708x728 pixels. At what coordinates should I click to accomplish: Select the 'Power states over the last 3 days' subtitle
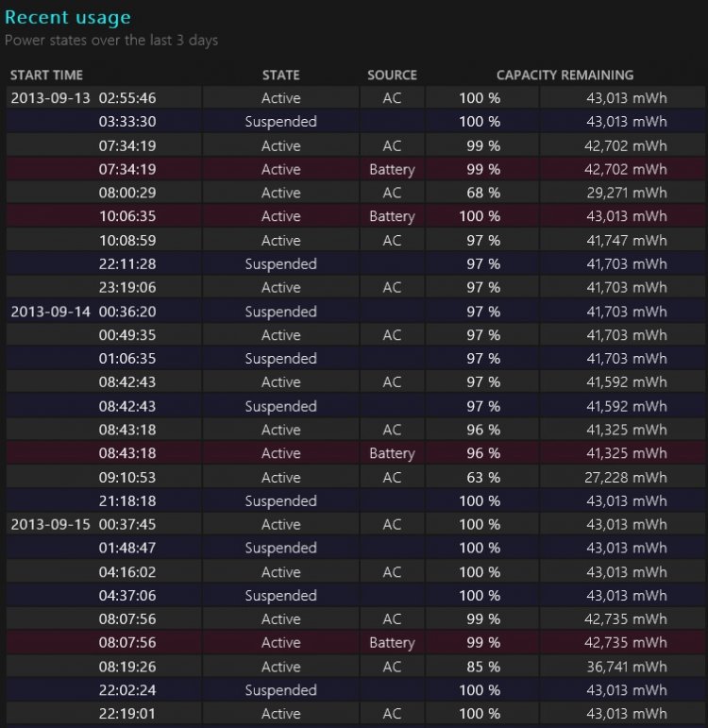(111, 41)
